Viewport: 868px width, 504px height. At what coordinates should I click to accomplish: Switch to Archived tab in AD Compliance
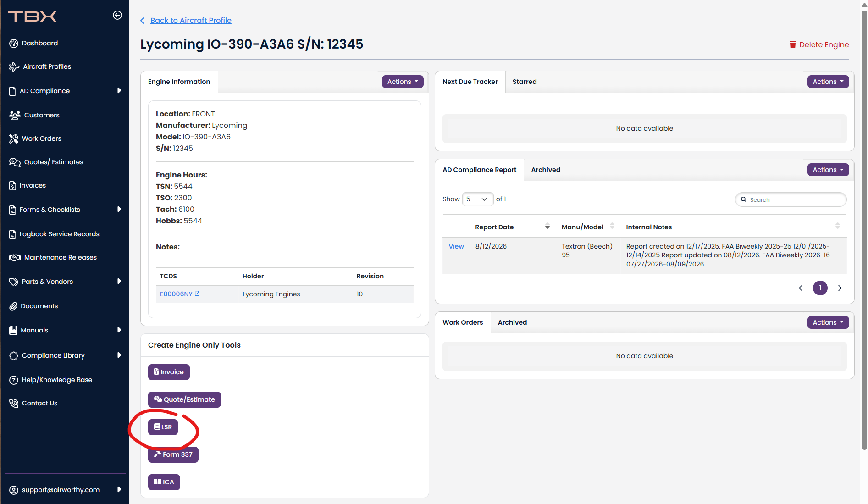click(x=546, y=170)
